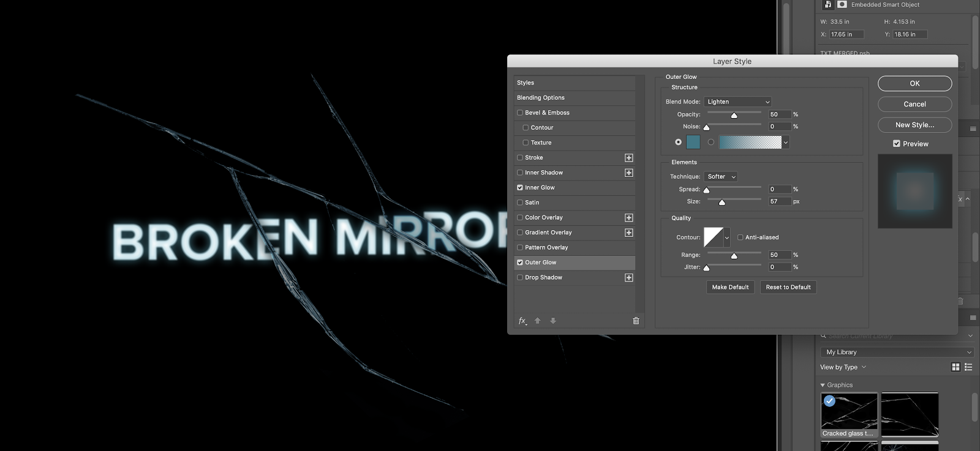Image resolution: width=980 pixels, height=451 pixels.
Task: Delete effect using Layer Style trash icon
Action: point(636,321)
